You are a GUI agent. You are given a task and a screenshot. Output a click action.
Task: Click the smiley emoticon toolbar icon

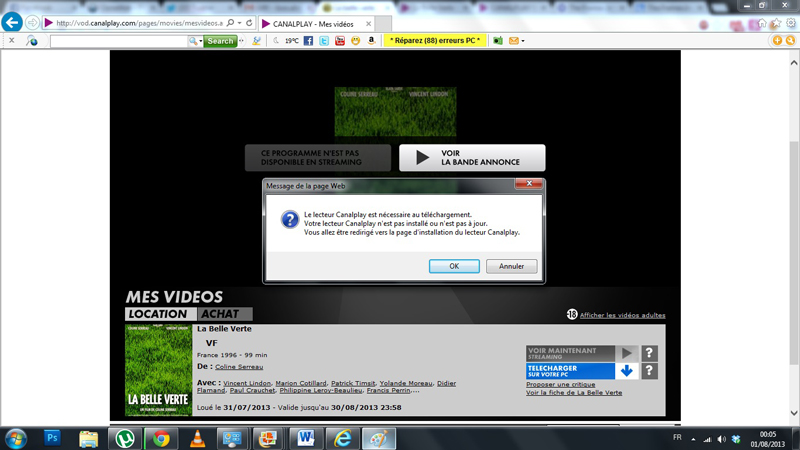pyautogui.click(x=356, y=41)
